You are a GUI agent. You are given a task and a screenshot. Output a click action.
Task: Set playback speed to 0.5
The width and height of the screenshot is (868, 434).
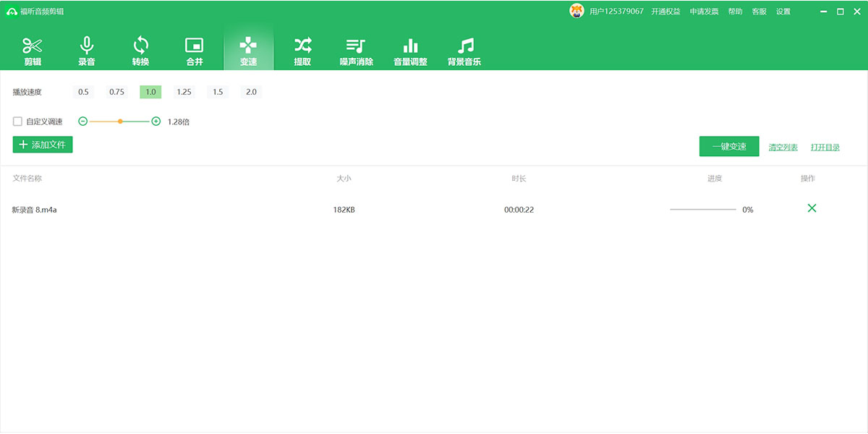(x=83, y=92)
